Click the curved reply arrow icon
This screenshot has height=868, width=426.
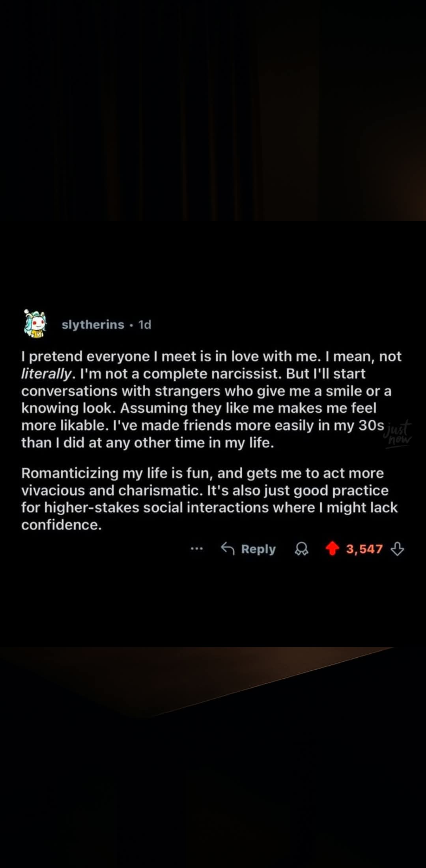[x=228, y=548]
